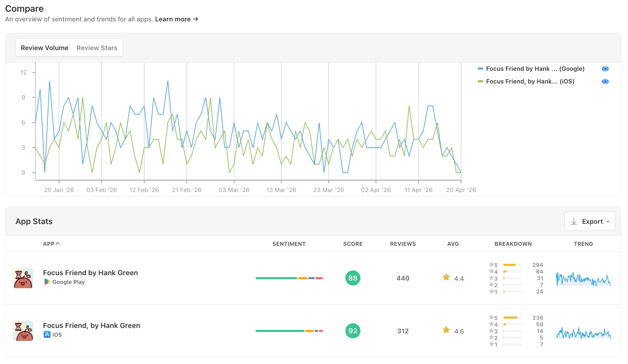628x364 pixels.
Task: Click the star beside the 4.6 rating
Action: pyautogui.click(x=446, y=330)
